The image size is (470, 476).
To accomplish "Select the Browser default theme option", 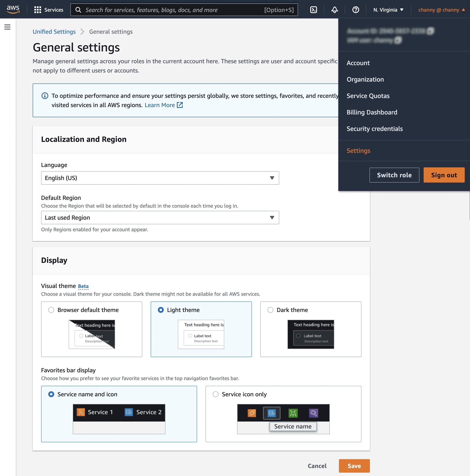I will point(52,309).
